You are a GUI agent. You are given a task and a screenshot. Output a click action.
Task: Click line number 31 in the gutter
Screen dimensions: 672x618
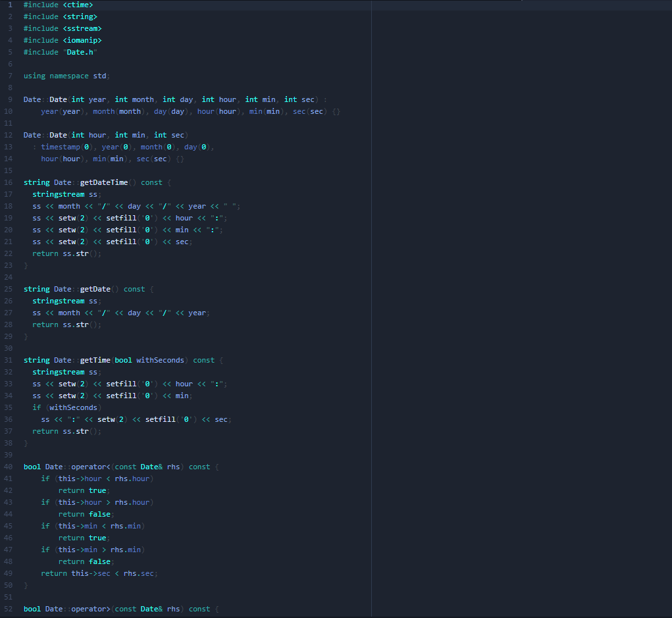pos(8,361)
